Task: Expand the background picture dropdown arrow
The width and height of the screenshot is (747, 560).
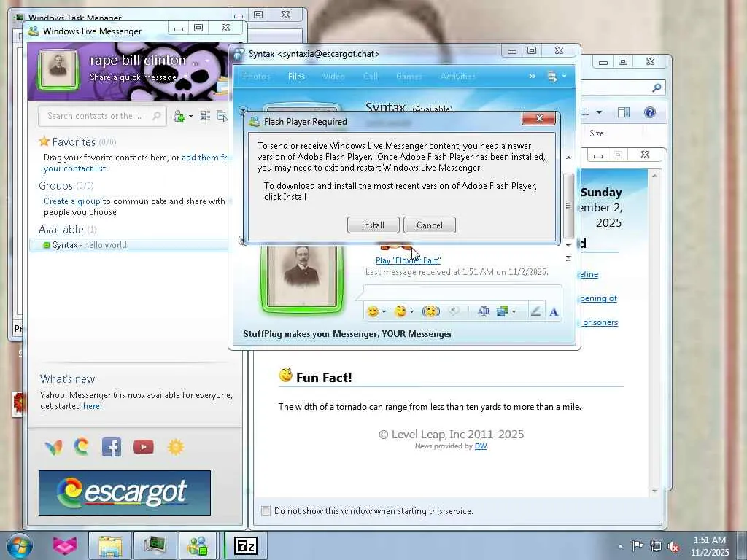Action: [514, 312]
